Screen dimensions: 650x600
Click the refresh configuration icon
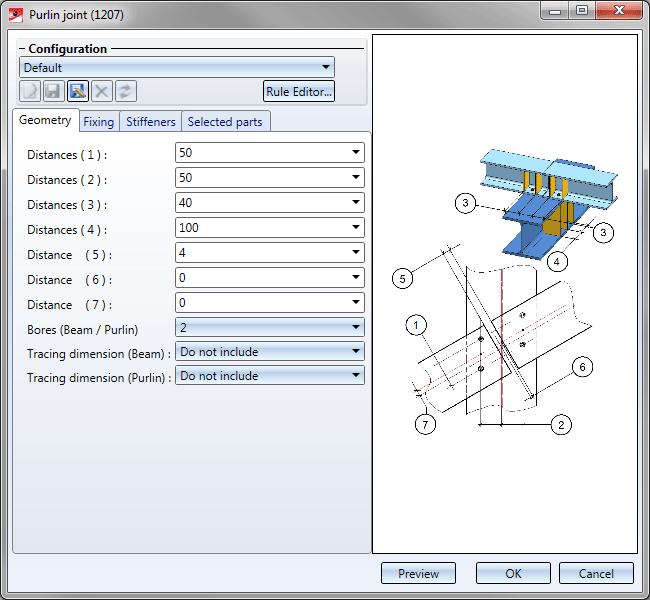[x=126, y=91]
